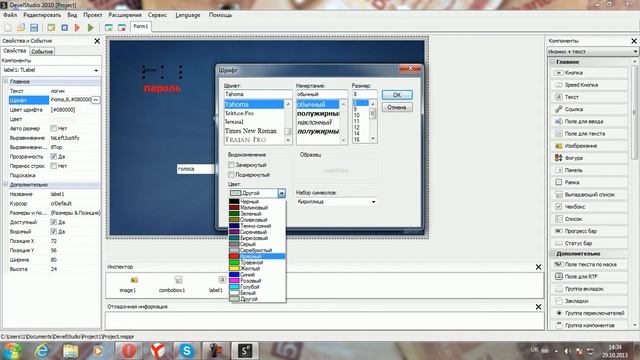Click the red debug run arrow

(x=78, y=28)
